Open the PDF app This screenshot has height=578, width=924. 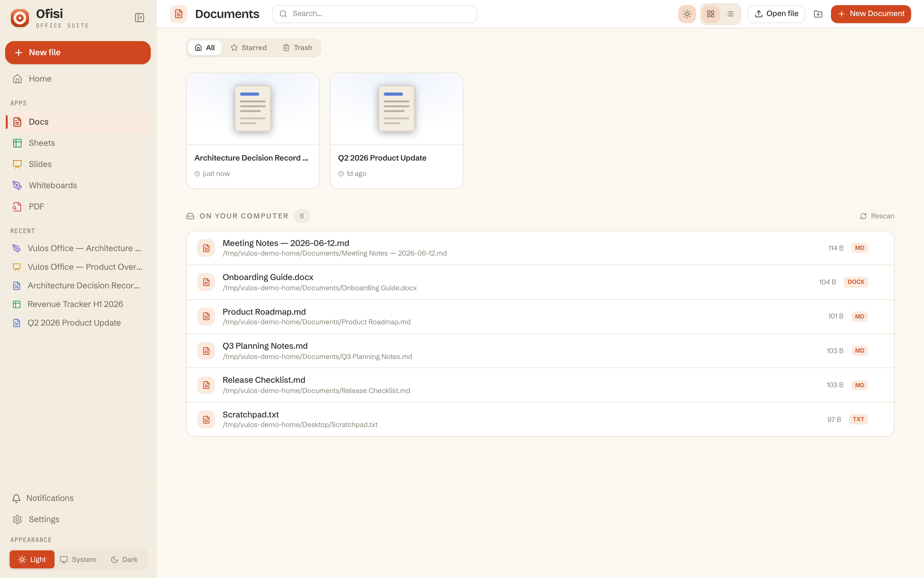point(78,207)
